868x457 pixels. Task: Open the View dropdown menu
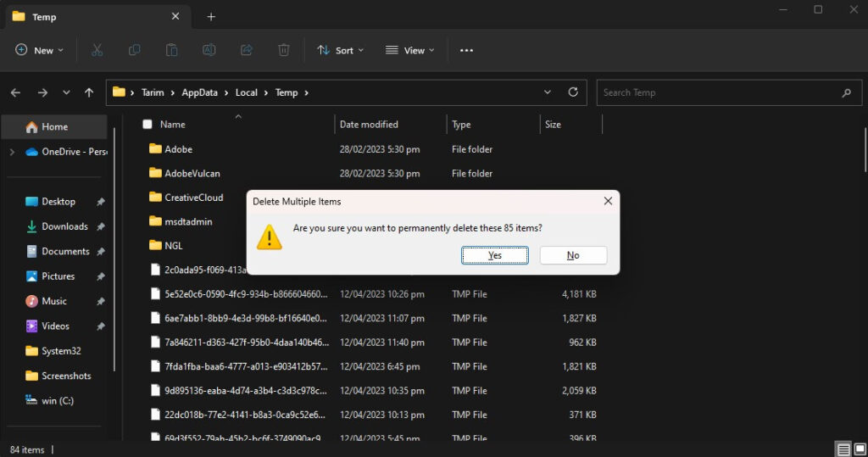[409, 50]
